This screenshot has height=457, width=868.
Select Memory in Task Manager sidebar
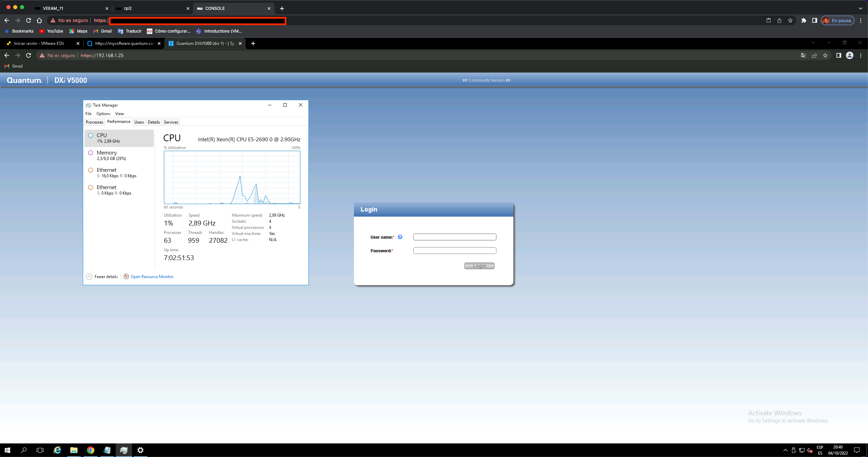pyautogui.click(x=119, y=156)
